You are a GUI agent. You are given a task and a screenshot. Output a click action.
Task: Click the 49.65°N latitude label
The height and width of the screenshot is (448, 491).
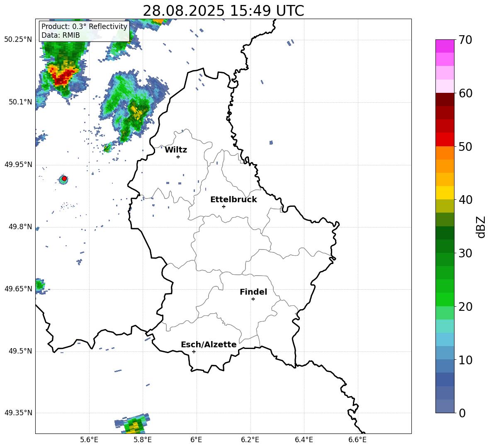pyautogui.click(x=18, y=289)
